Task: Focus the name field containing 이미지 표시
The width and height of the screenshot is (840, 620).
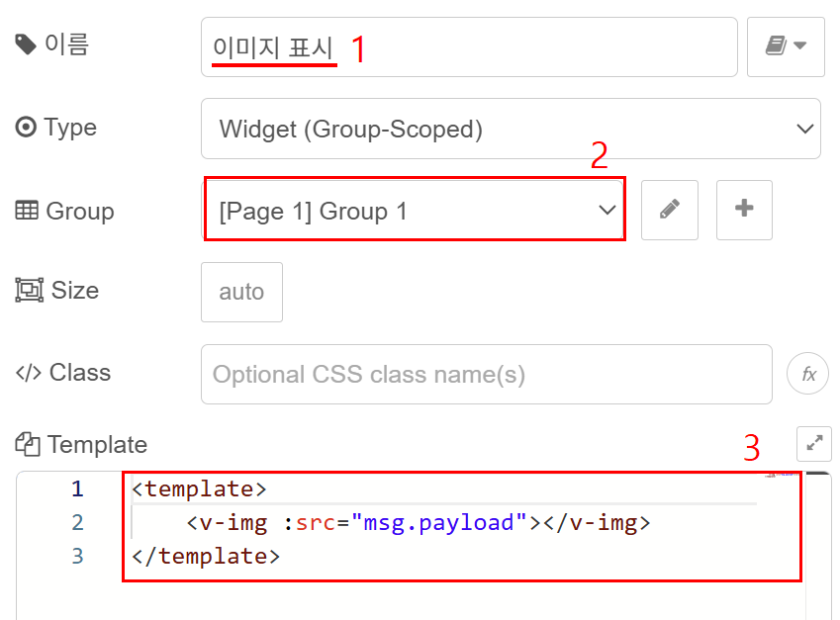Action: [x=468, y=46]
